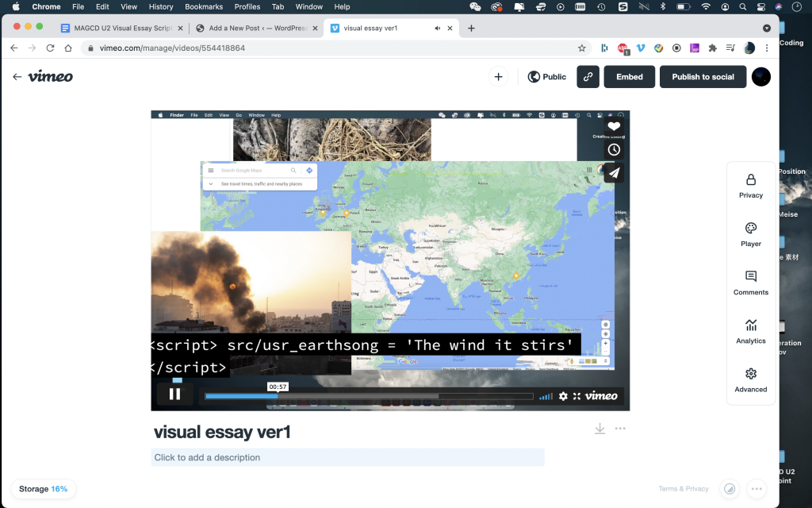Open Chrome extensions puzzle icon
The height and width of the screenshot is (508, 812).
tap(713, 48)
